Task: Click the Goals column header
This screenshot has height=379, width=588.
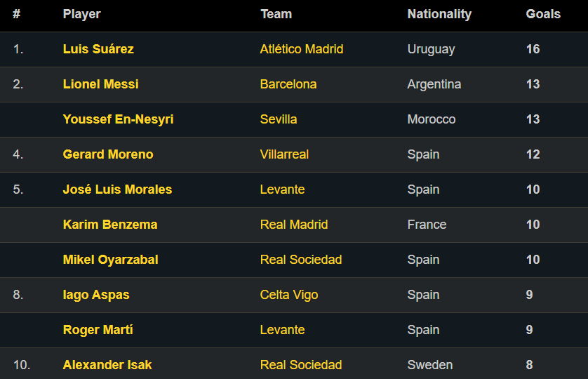Action: 543,14
